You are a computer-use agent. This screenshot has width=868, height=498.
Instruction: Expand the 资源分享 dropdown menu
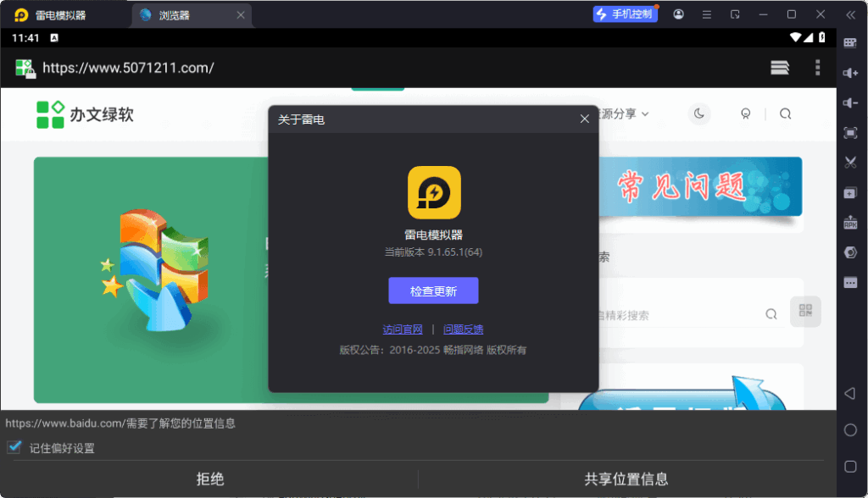625,113
